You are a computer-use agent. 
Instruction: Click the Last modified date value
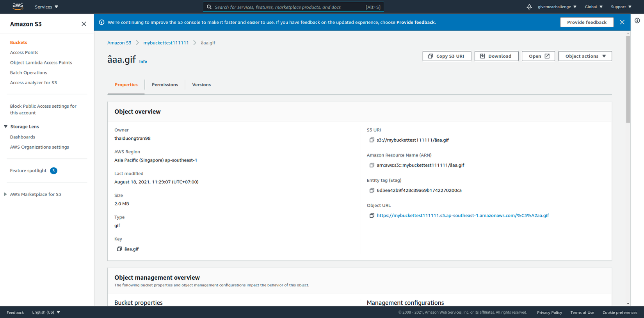click(157, 182)
